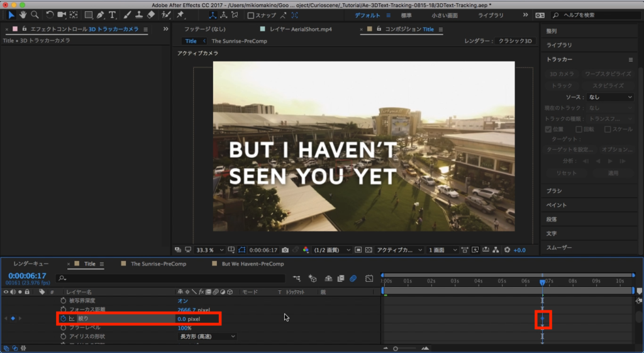Toggle stopwatch for 絞り property
Screen dimensions: 644x353
(63, 318)
